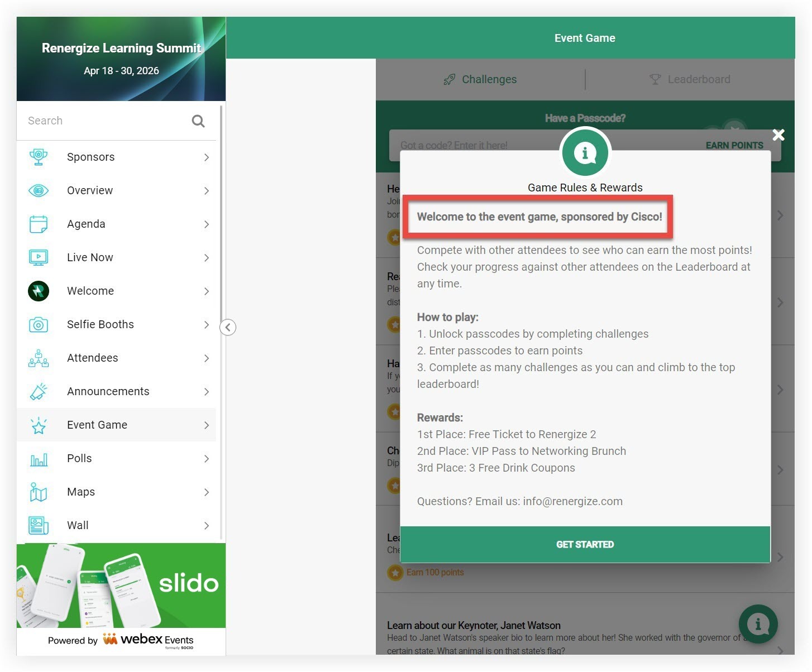This screenshot has width=812, height=672.
Task: Click the floating info button at bottom right
Action: [758, 624]
